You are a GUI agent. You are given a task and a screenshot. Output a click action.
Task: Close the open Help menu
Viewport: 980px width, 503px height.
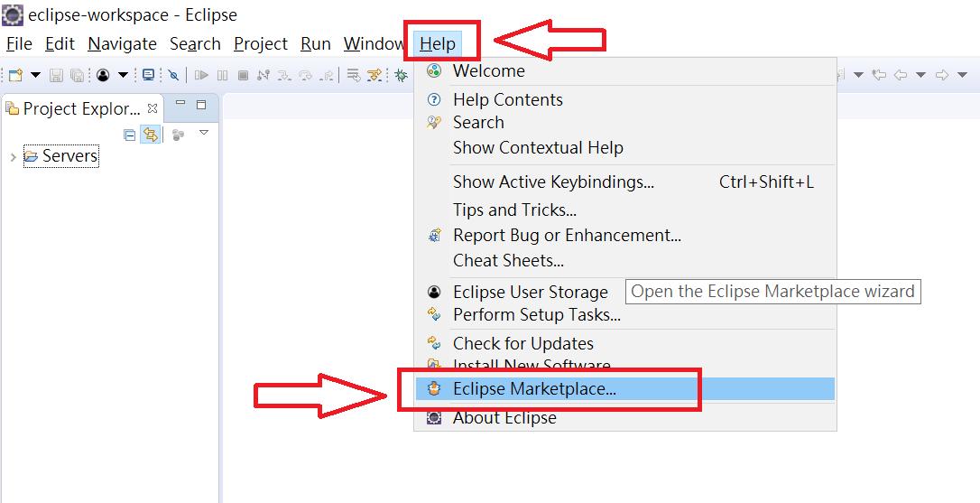[x=438, y=43]
